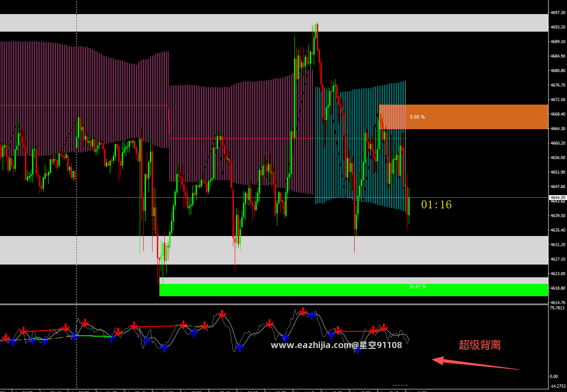Click the 79.7813 indicator scale value
567x392 pixels.
click(x=557, y=308)
